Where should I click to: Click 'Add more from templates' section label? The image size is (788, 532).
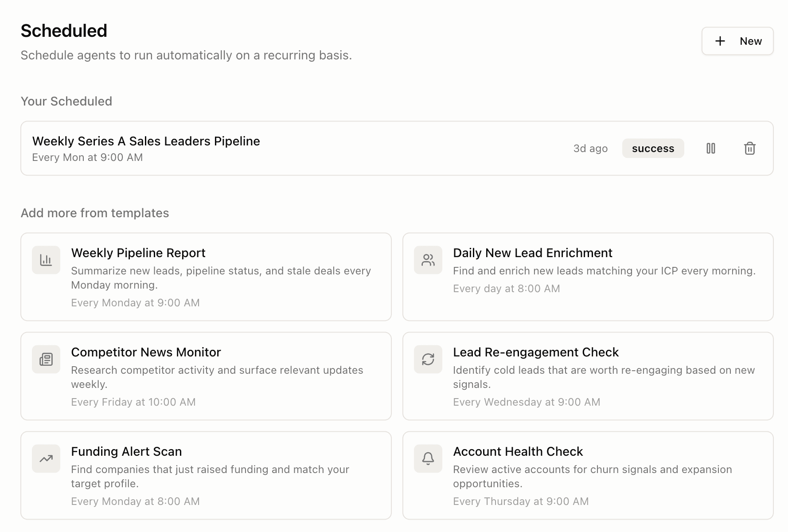95,213
